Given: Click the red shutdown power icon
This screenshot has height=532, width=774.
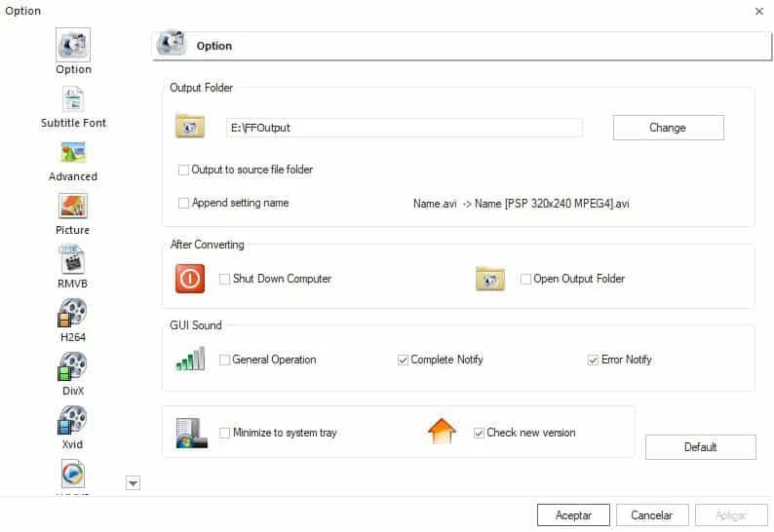Looking at the screenshot, I should pyautogui.click(x=190, y=279).
